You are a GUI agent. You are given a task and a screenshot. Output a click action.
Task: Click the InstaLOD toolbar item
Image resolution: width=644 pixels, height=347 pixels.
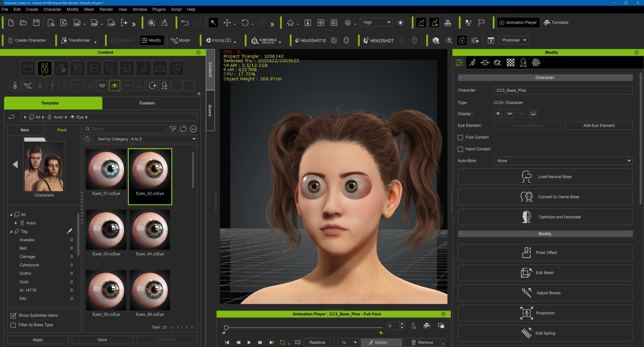pyautogui.click(x=219, y=41)
